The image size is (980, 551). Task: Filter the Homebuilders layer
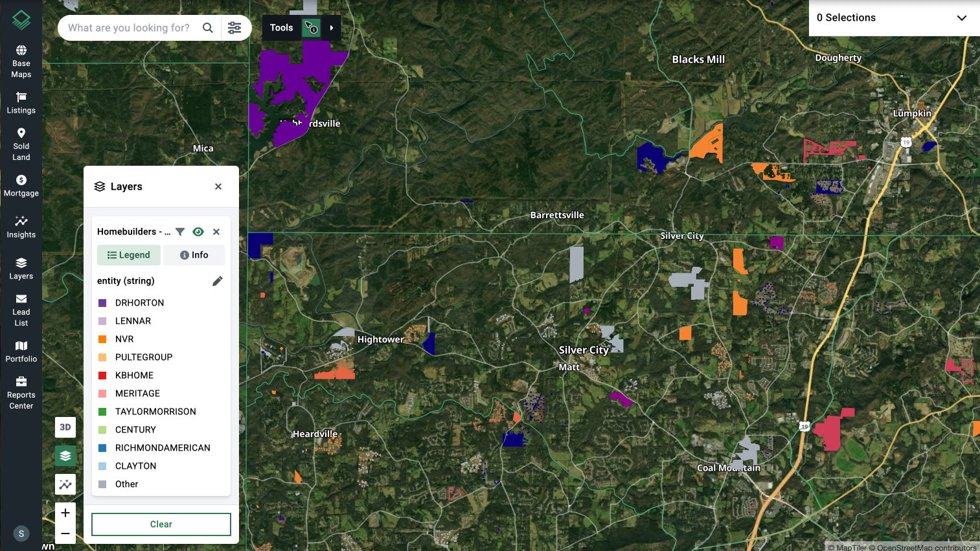click(x=180, y=232)
